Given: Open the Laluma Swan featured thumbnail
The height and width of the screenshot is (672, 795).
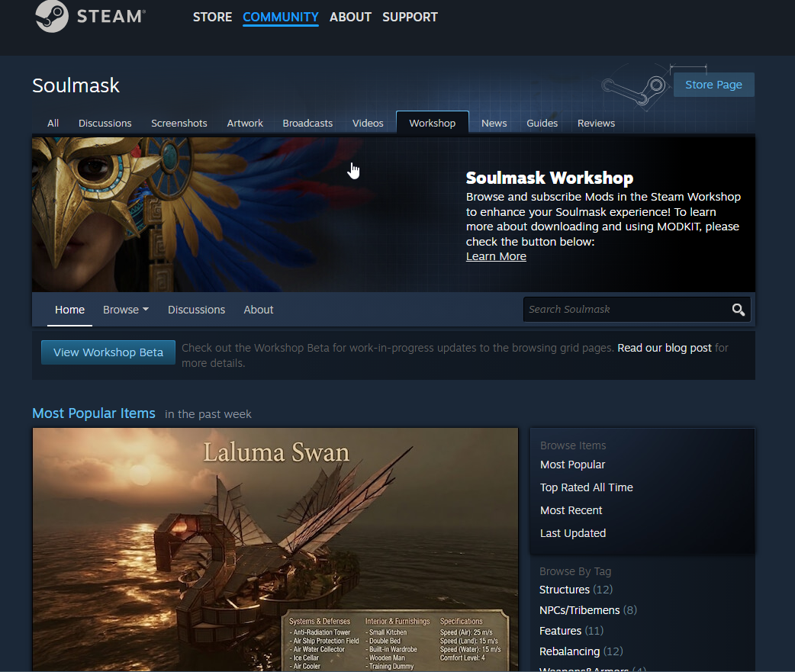Looking at the screenshot, I should tap(275, 549).
